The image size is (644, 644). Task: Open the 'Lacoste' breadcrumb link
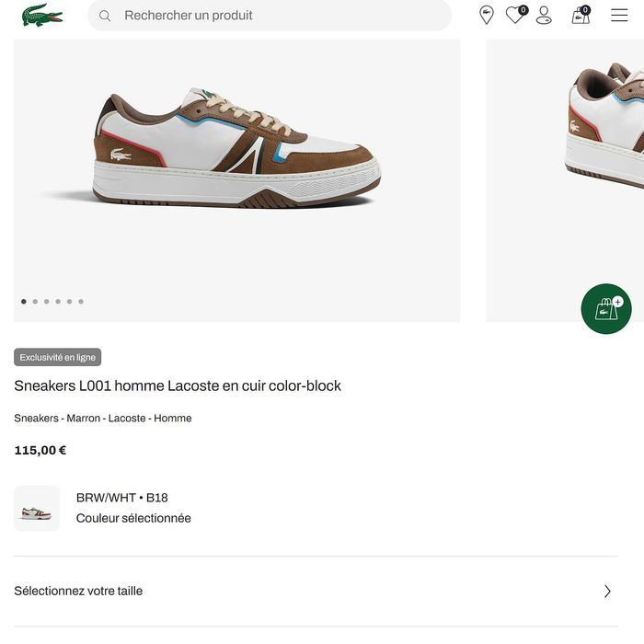click(127, 419)
